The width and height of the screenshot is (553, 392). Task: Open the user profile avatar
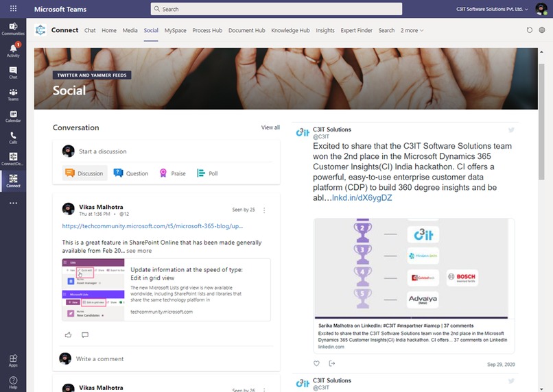click(541, 9)
